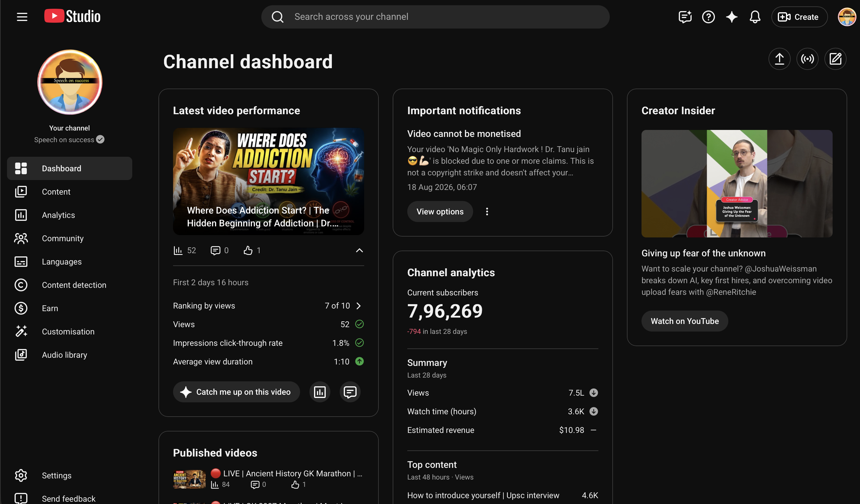Click the '7 of 10' ranking value

point(337,306)
